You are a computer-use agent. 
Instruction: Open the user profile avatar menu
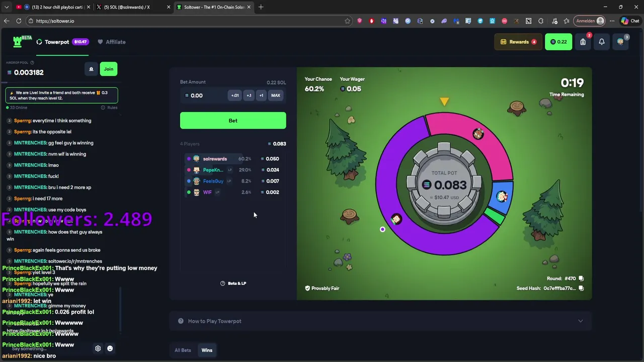click(x=620, y=42)
